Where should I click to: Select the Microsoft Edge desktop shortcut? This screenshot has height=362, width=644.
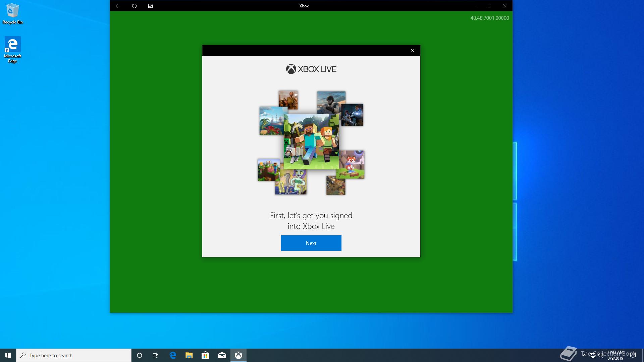(x=12, y=50)
